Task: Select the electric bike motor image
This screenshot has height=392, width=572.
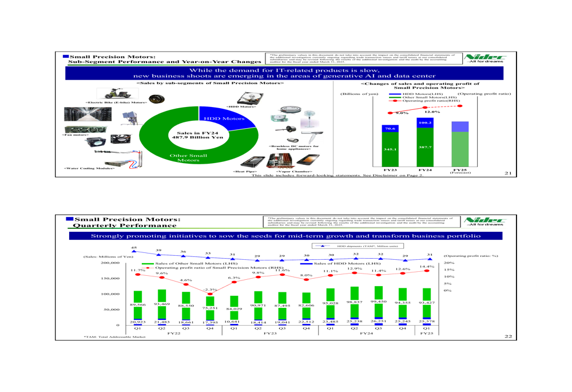Action: pyautogui.click(x=113, y=94)
